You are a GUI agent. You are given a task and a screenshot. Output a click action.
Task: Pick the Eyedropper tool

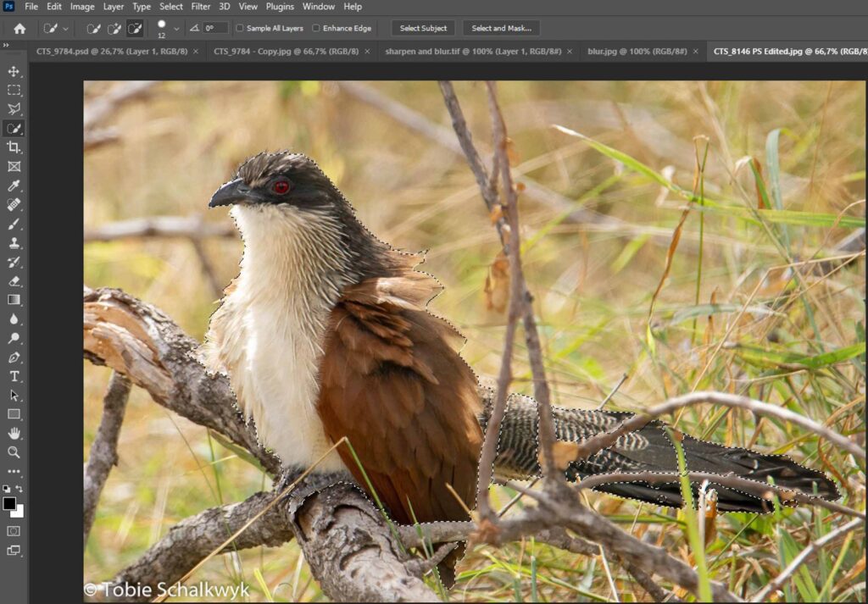[14, 186]
